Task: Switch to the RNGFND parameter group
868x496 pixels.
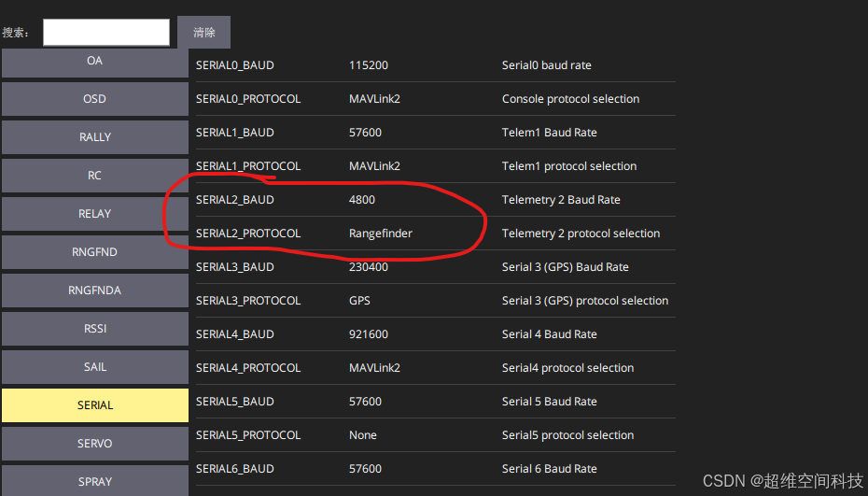Action: point(94,252)
